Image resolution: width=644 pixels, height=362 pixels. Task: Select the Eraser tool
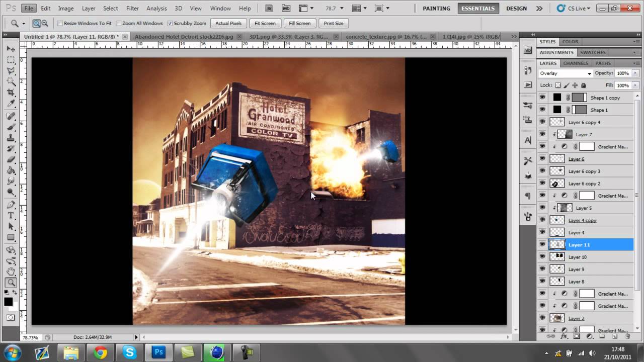tap(11, 160)
